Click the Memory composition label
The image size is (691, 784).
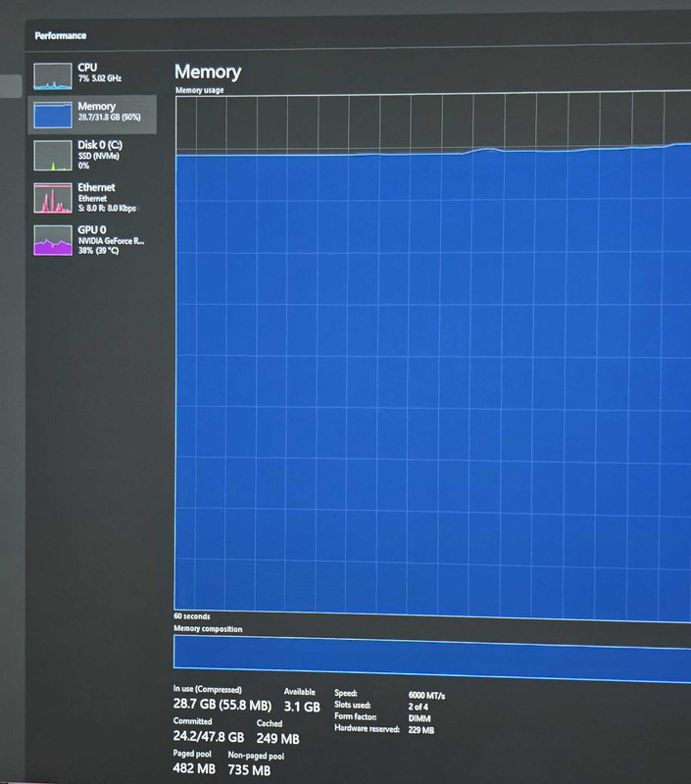tap(208, 628)
